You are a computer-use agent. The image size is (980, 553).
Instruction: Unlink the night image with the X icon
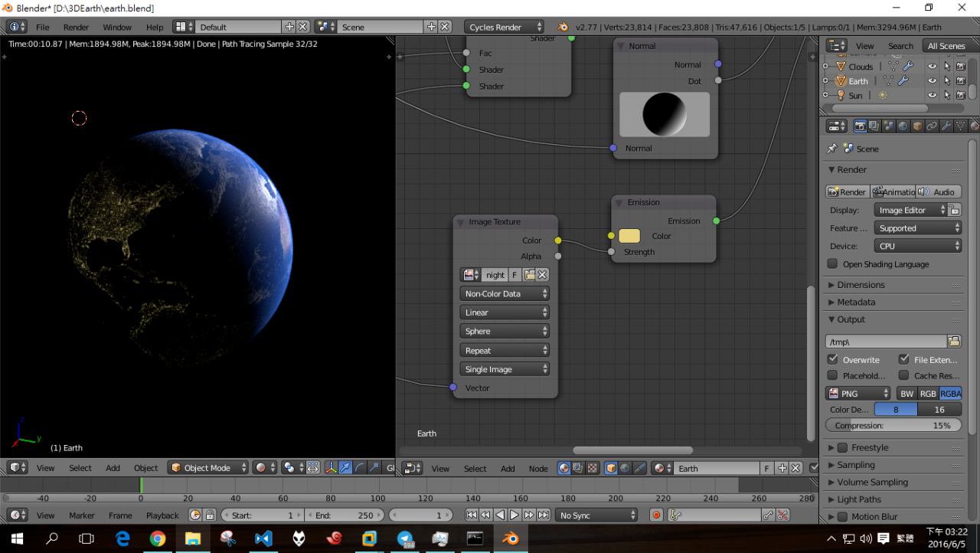[542, 275]
